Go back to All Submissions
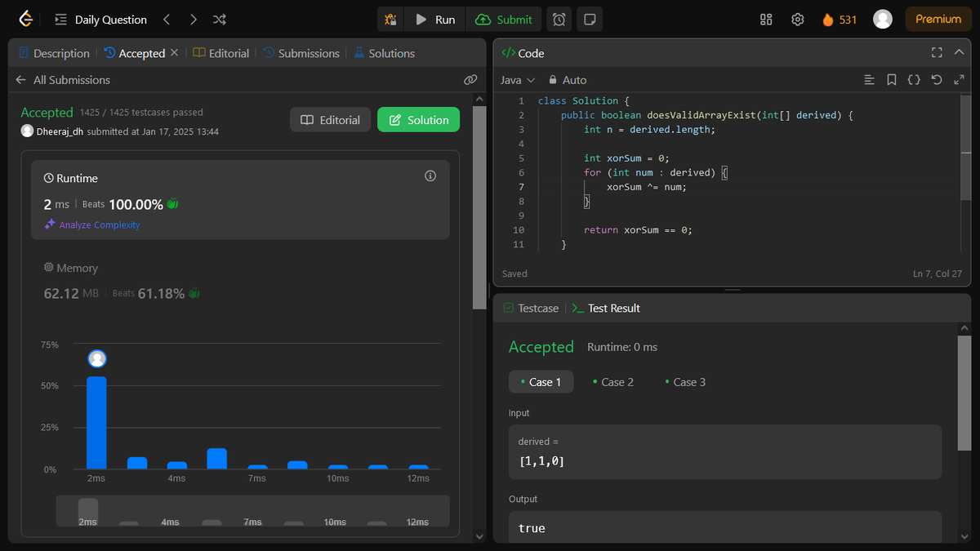The height and width of the screenshot is (551, 980). click(x=63, y=80)
